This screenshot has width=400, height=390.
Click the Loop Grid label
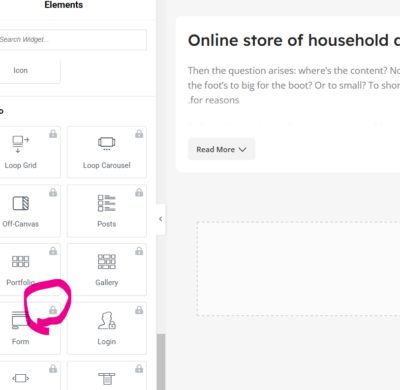pyautogui.click(x=21, y=165)
